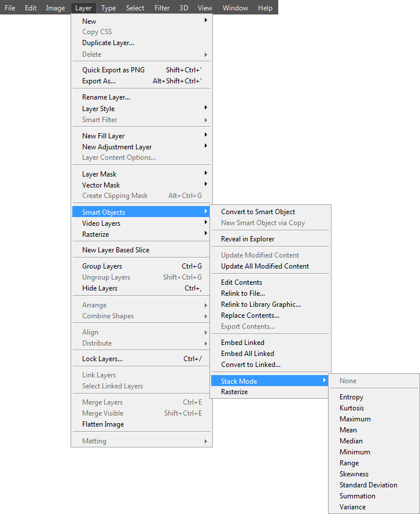Viewport: 420px width, 514px height.
Task: Choose Replace Contents option
Action: point(250,315)
